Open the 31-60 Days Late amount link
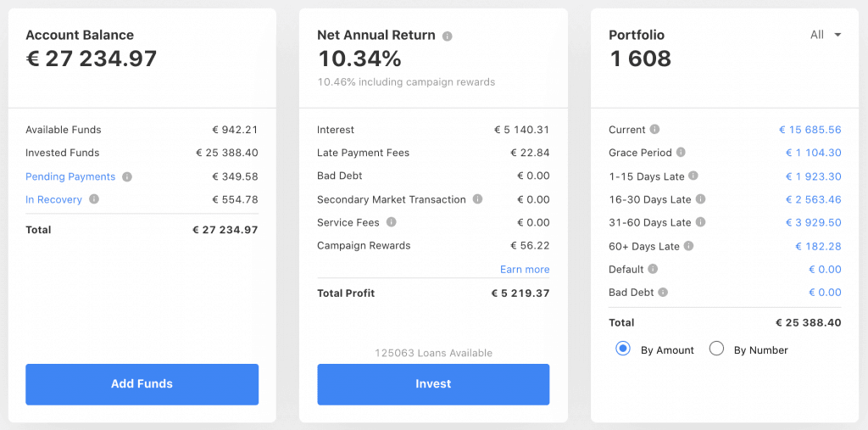Screen dimensions: 868x430 812,223
